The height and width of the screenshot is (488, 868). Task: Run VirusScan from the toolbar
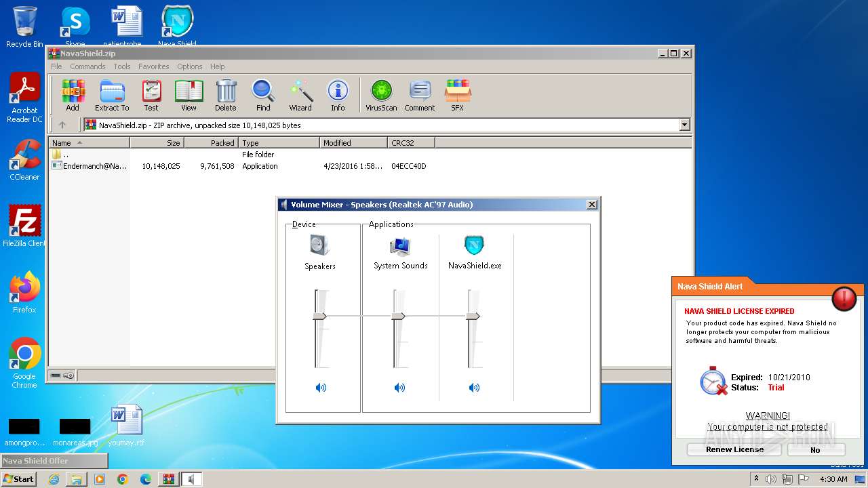pos(381,95)
